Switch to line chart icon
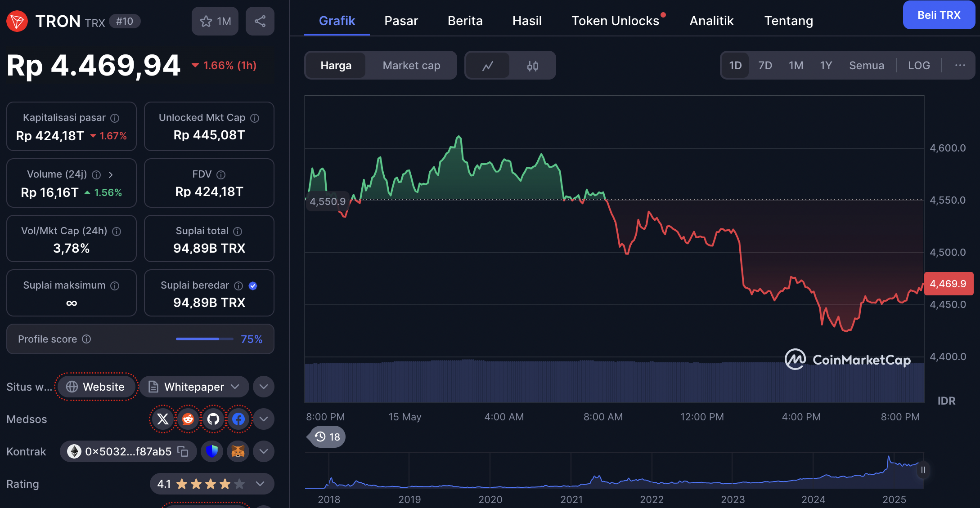Image resolution: width=980 pixels, height=508 pixels. (x=488, y=66)
